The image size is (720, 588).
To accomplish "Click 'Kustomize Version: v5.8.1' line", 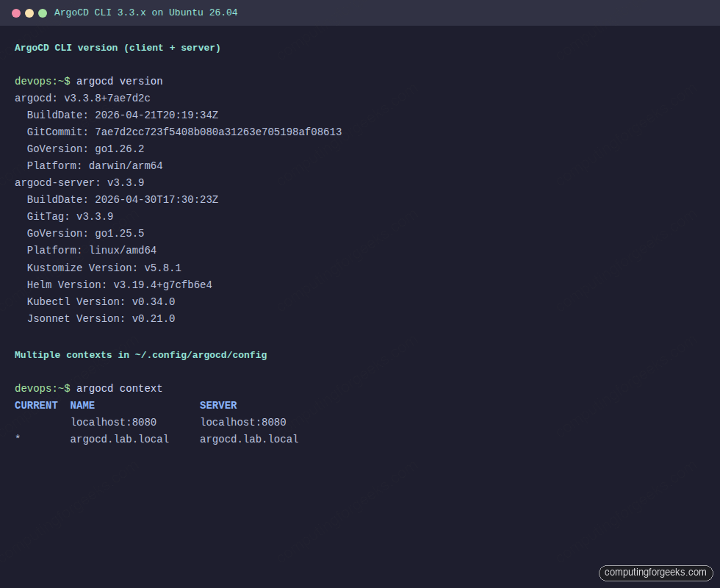I will [x=104, y=268].
